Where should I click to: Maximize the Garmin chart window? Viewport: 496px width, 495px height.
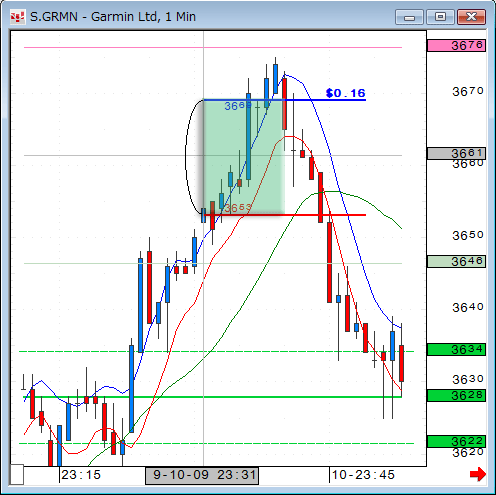click(440, 17)
